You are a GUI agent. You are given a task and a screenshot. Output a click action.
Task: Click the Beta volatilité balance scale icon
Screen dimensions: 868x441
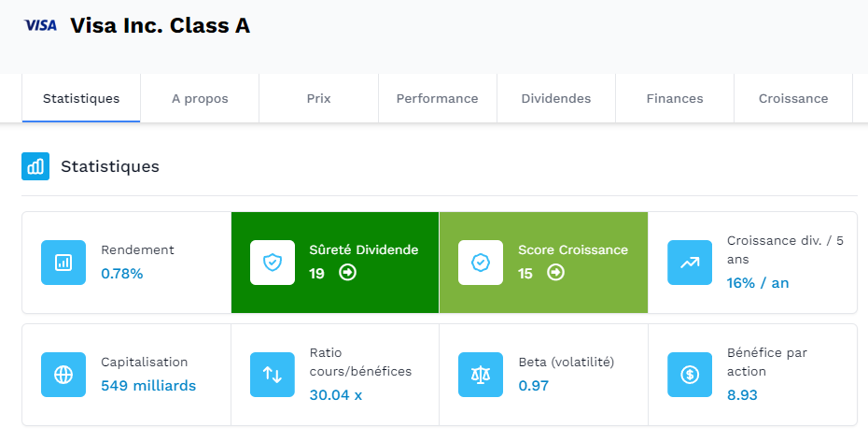pyautogui.click(x=481, y=375)
